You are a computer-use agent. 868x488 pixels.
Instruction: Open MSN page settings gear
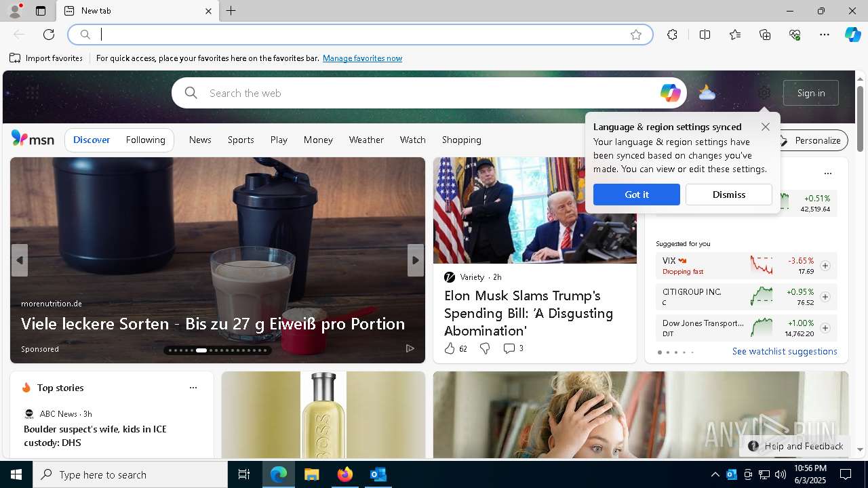[x=764, y=93]
